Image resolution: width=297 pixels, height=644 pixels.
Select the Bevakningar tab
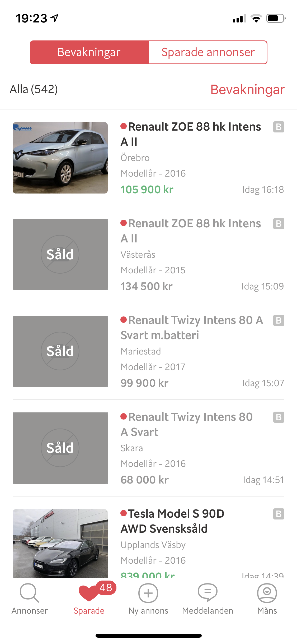(89, 52)
